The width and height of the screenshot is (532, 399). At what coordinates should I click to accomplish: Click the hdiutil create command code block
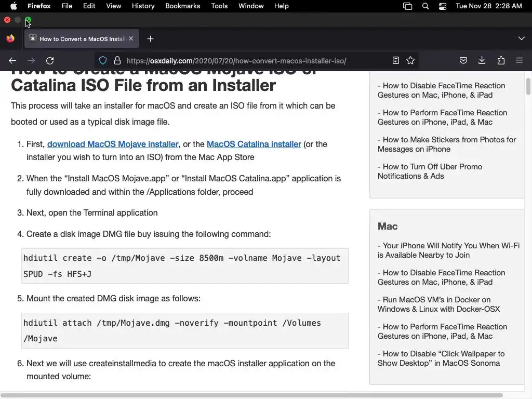point(185,266)
